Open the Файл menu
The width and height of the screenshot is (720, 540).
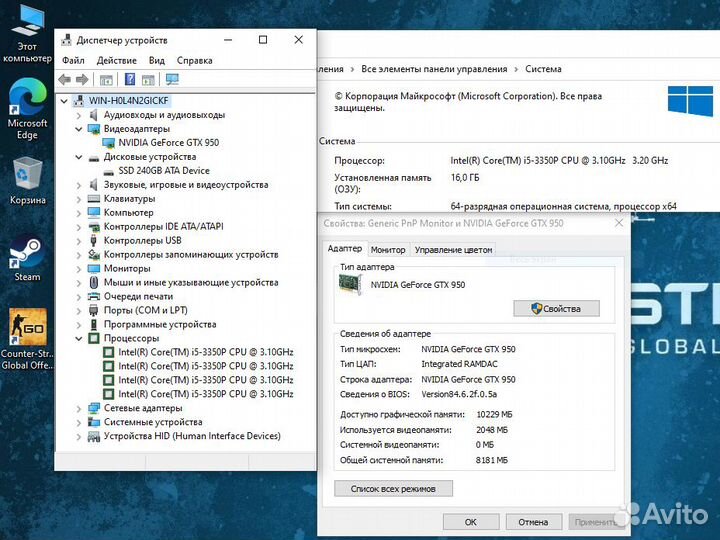click(x=73, y=61)
